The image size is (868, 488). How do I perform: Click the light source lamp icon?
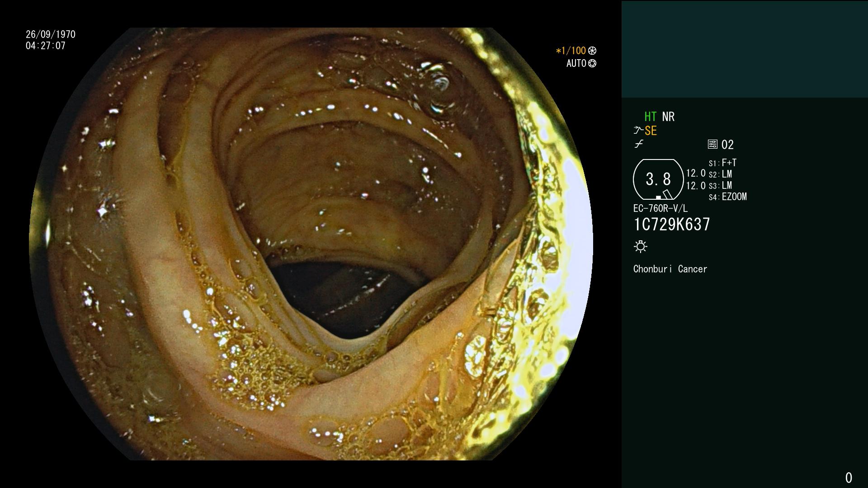pyautogui.click(x=641, y=246)
